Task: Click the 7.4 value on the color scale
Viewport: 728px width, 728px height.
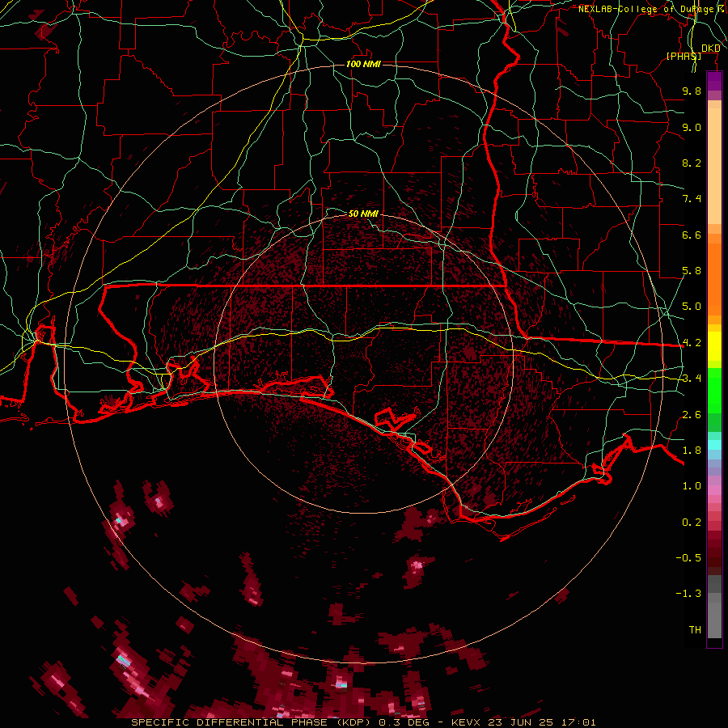Action: click(692, 199)
